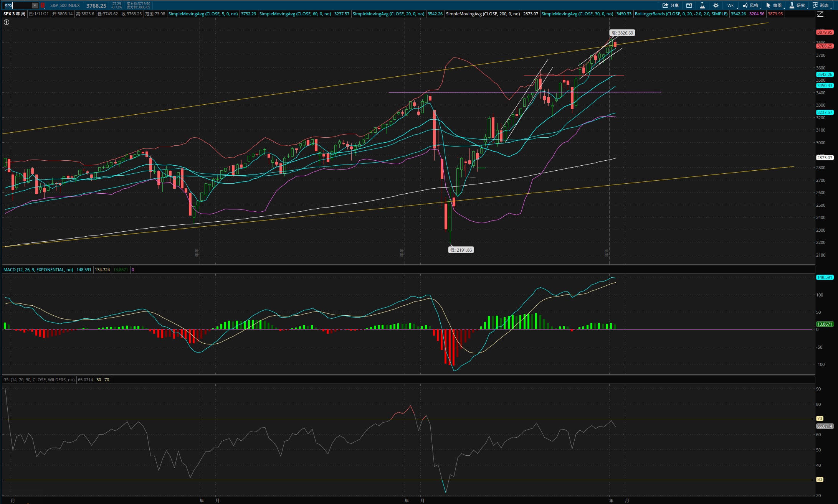Click the RSI value 65.0714 in the study header
Screen dimensions: 838x504
[85, 380]
